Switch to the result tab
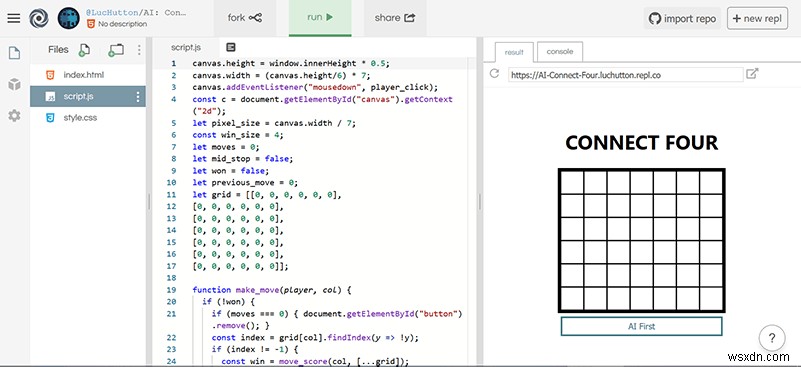The image size is (801, 367). click(x=514, y=52)
